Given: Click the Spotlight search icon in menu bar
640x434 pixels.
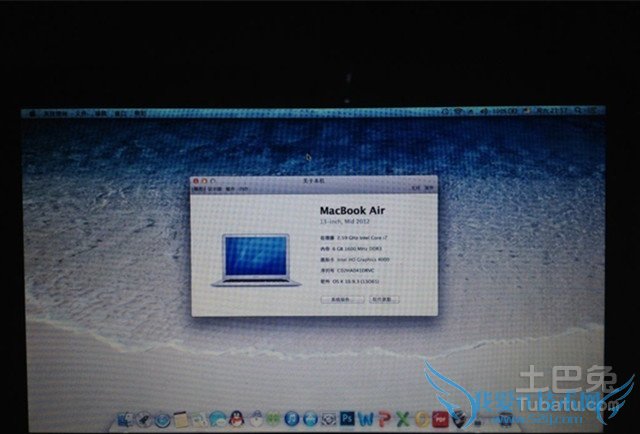Looking at the screenshot, I should pyautogui.click(x=578, y=111).
